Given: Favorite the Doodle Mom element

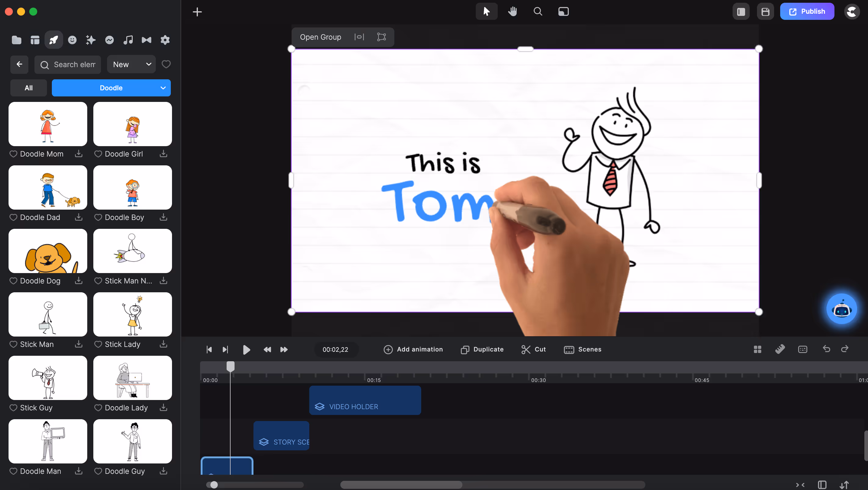Looking at the screenshot, I should click(13, 154).
